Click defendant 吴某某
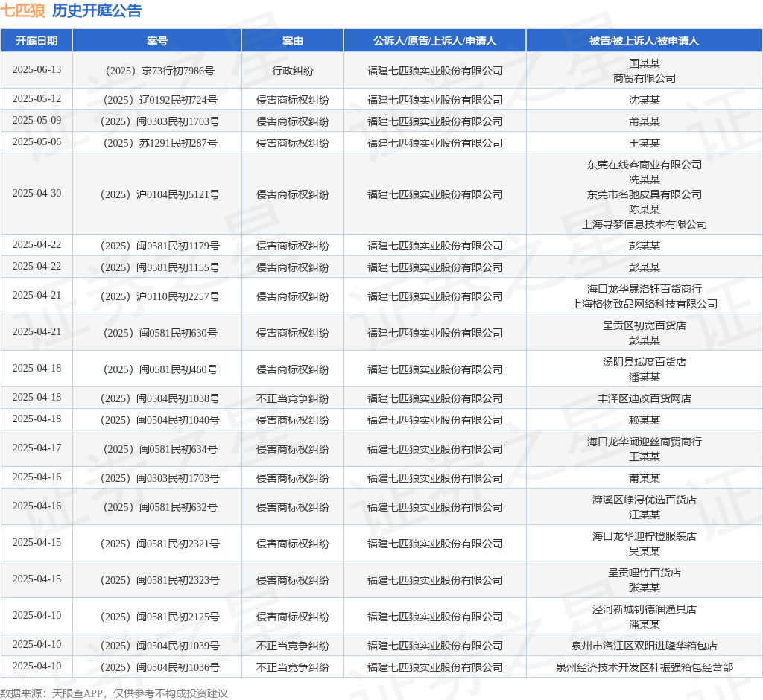763x700 pixels. [x=645, y=551]
